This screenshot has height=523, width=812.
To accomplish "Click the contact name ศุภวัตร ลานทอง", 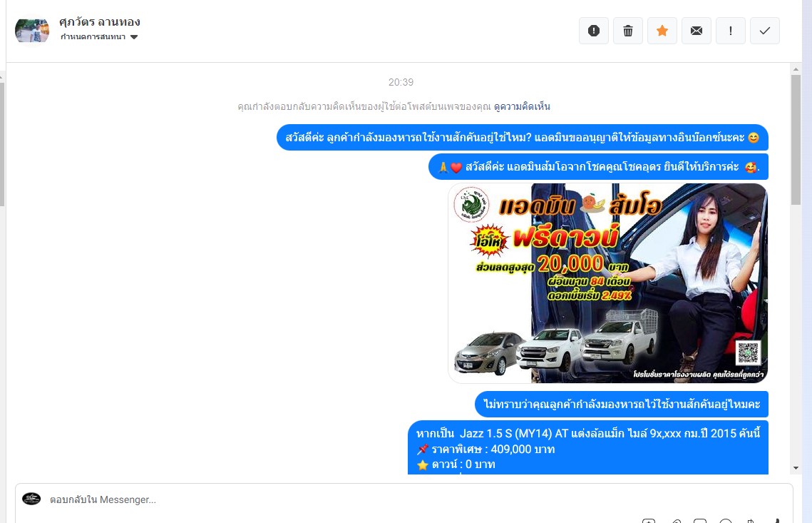I will [99, 22].
